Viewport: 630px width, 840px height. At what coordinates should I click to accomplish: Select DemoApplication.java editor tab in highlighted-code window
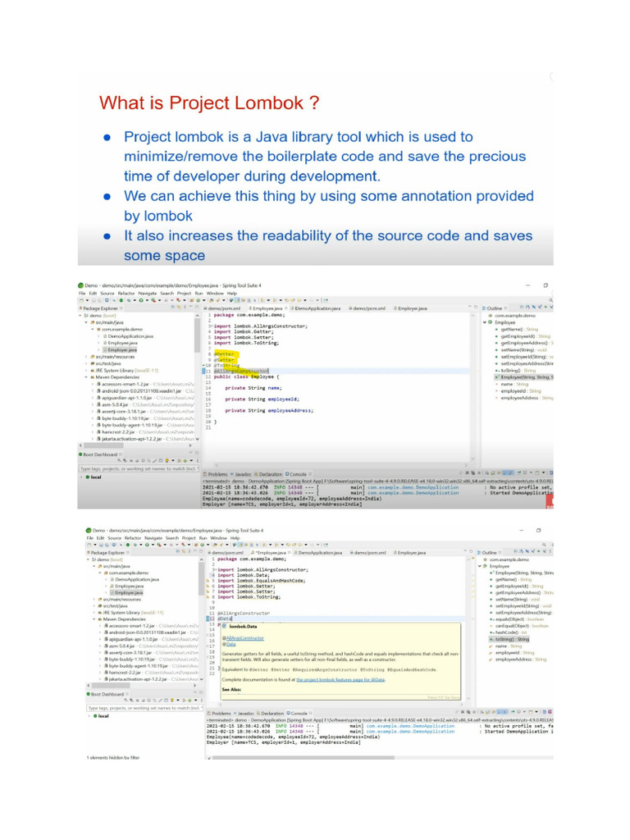point(317,308)
